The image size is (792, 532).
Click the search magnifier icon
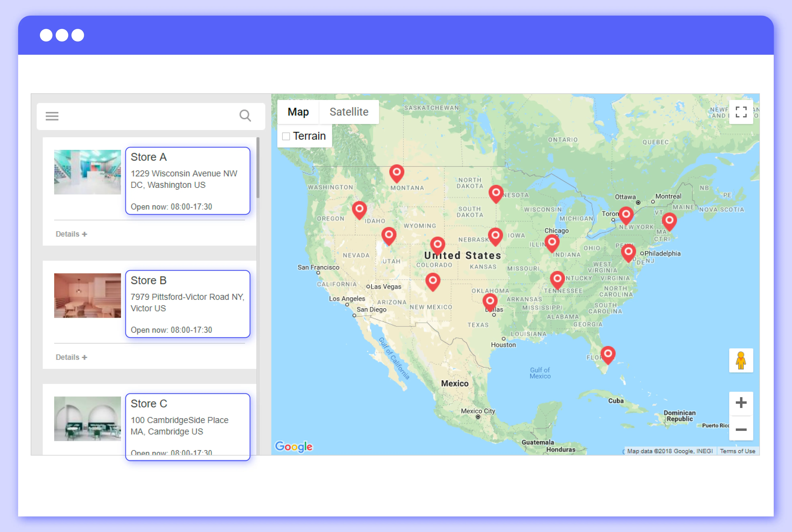[x=245, y=116]
